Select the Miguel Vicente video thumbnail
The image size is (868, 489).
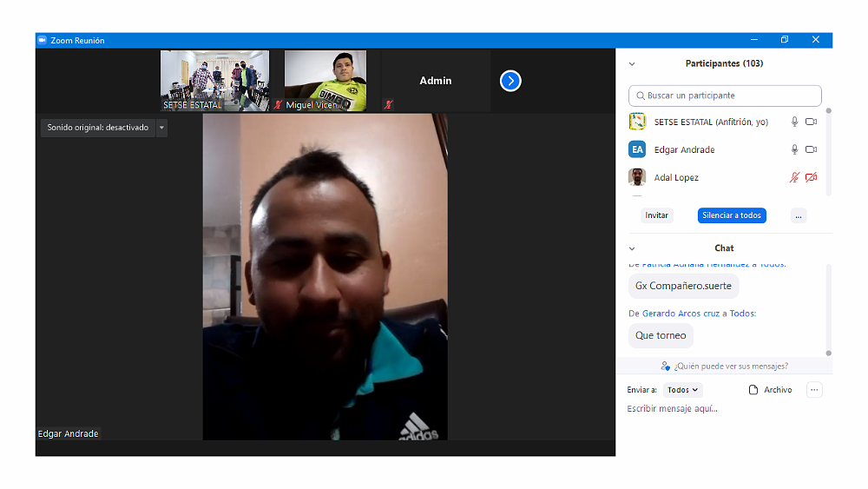pos(325,81)
